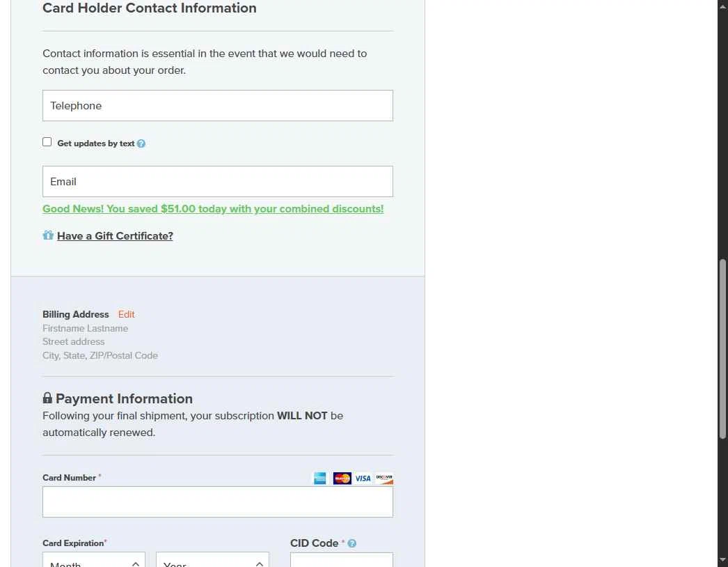728x567 pixels.
Task: Click into the Email field
Action: tap(218, 182)
